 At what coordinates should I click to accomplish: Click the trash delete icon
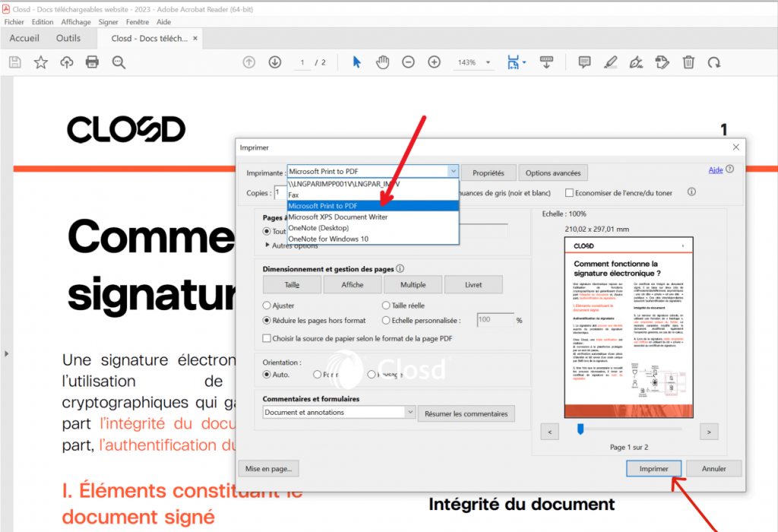[688, 62]
